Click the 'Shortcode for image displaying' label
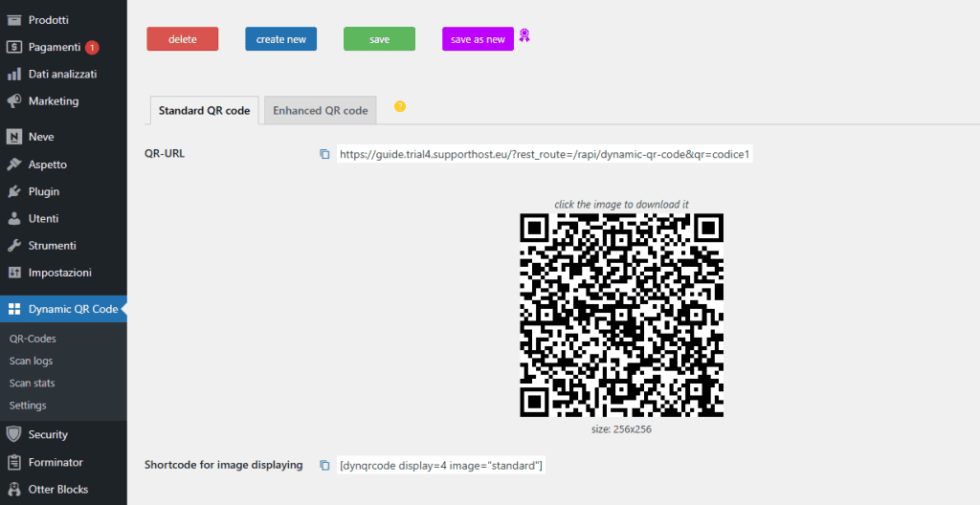The image size is (980, 505). pyautogui.click(x=224, y=465)
